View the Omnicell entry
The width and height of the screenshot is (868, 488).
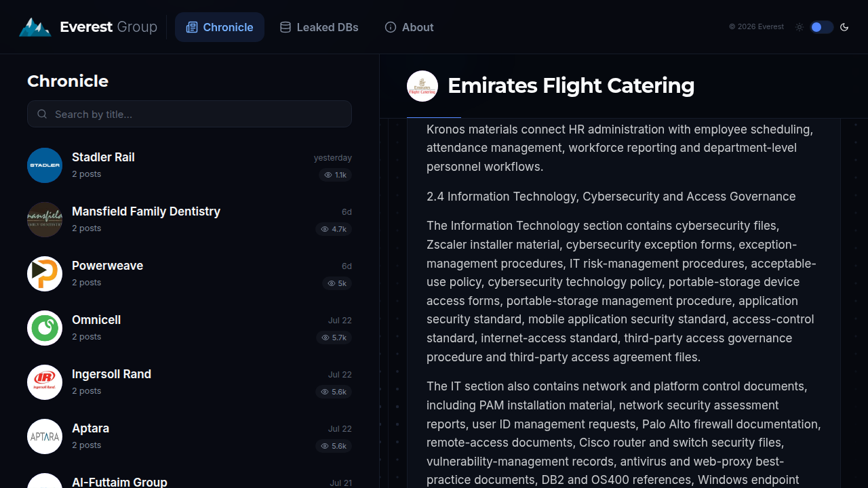[x=189, y=328]
